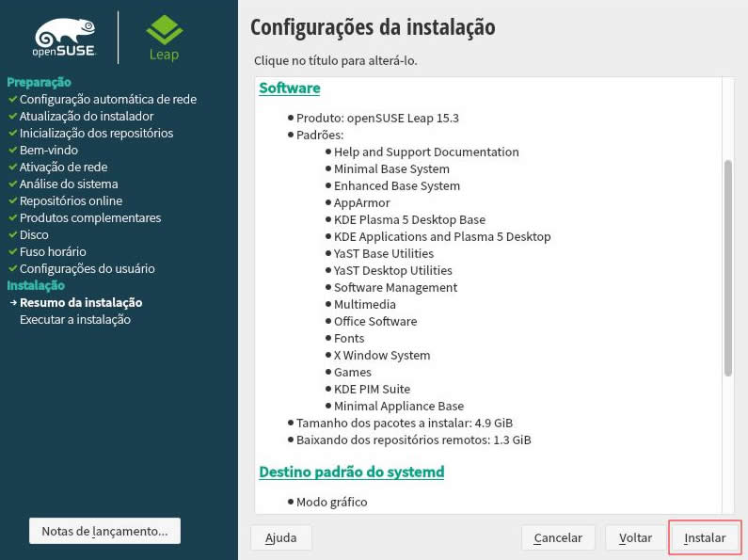Cancel the installation with Cancelar
The height and width of the screenshot is (560, 748).
tap(558, 538)
